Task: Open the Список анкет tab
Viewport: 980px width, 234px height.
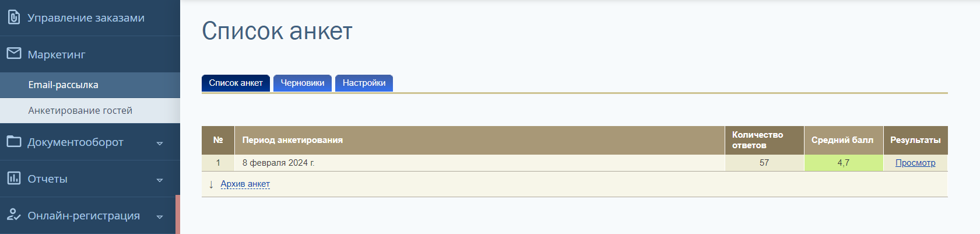Action: click(x=236, y=83)
